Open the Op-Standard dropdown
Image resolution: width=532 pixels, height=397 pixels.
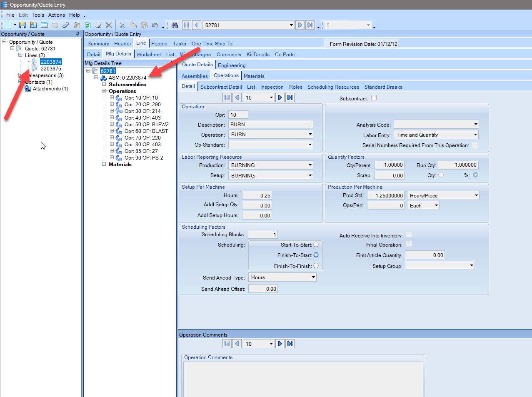click(310, 145)
